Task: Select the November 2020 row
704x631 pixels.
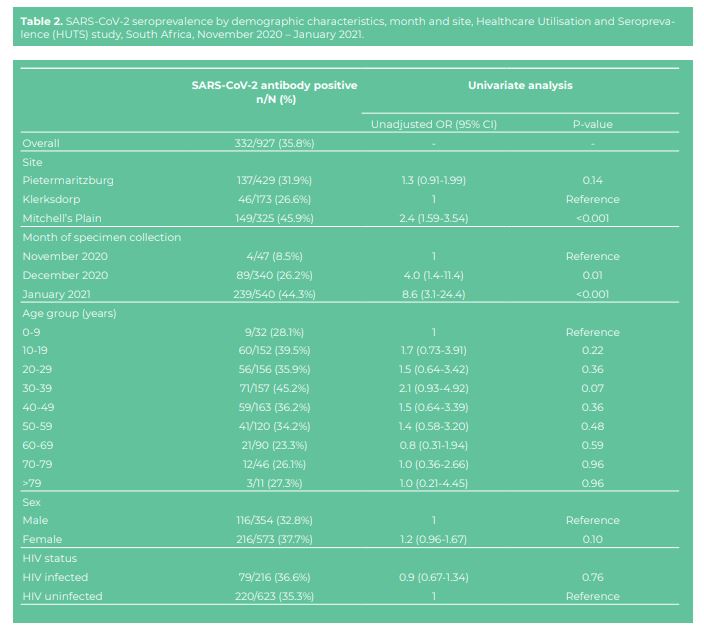Action: point(350,256)
